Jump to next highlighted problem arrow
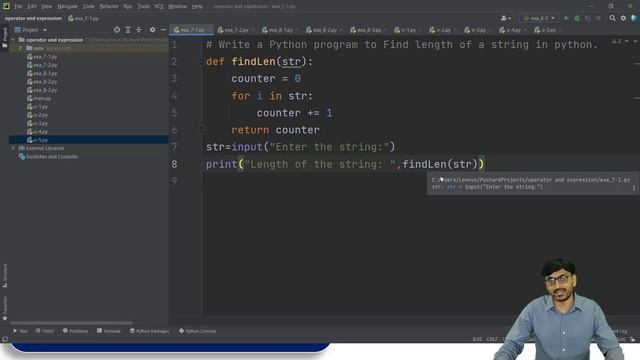Viewport: 640px width, 360px height. click(x=635, y=42)
